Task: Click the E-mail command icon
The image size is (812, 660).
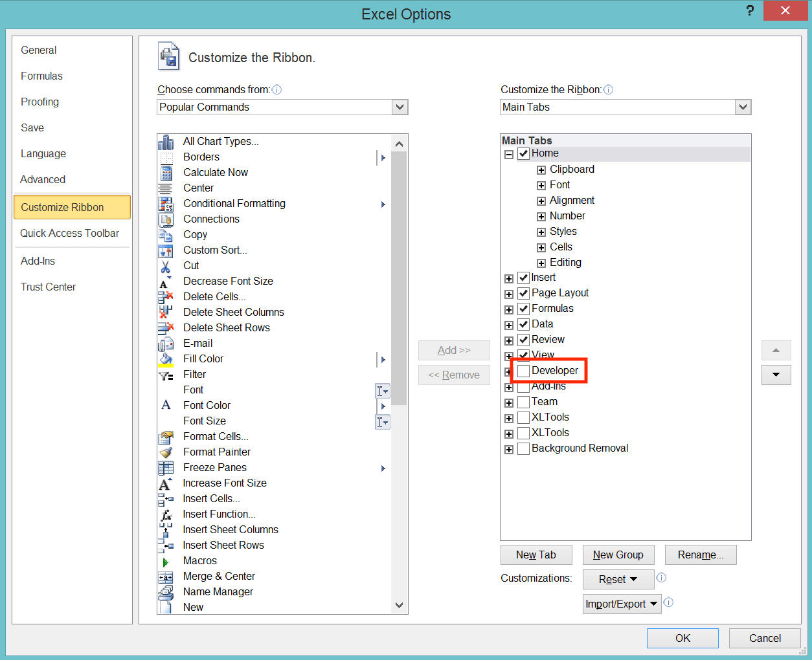Action: 166,344
